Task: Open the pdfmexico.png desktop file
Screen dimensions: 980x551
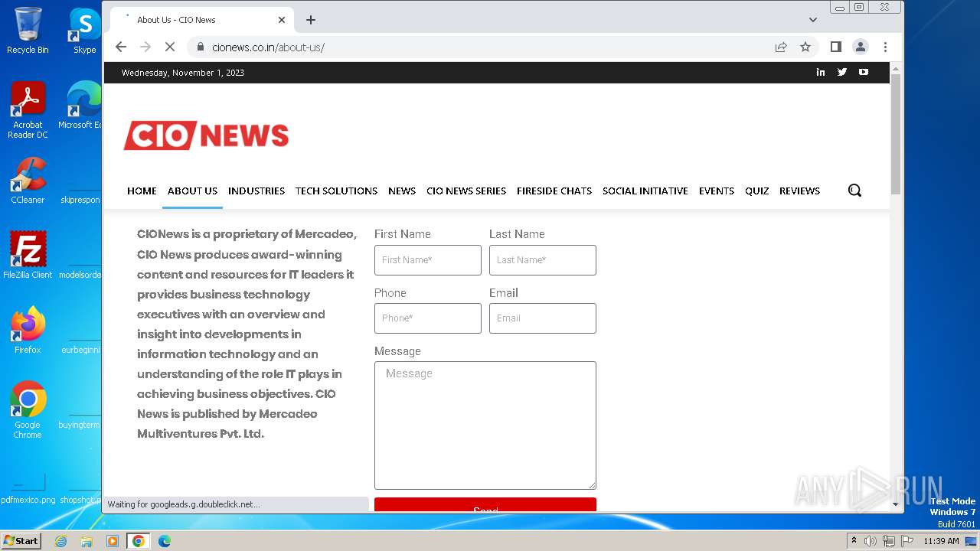Action: point(28,488)
